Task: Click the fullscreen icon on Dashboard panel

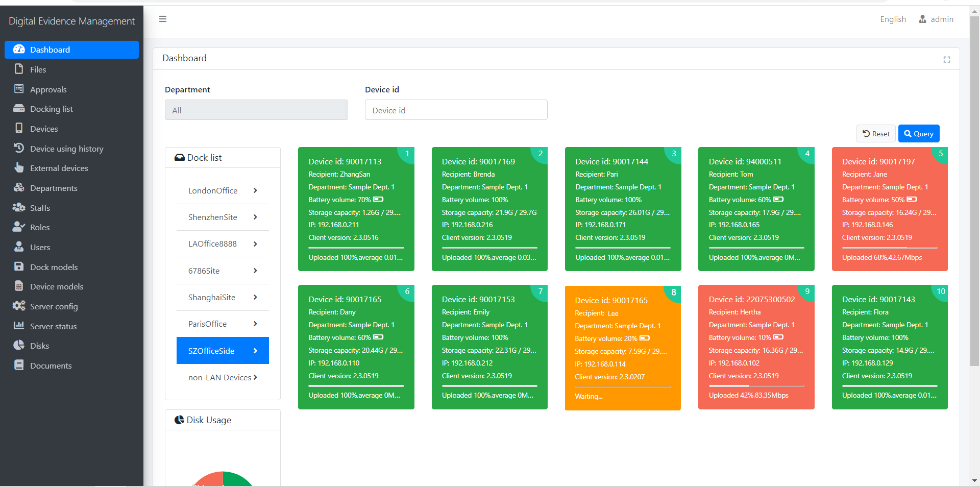Action: [946, 60]
